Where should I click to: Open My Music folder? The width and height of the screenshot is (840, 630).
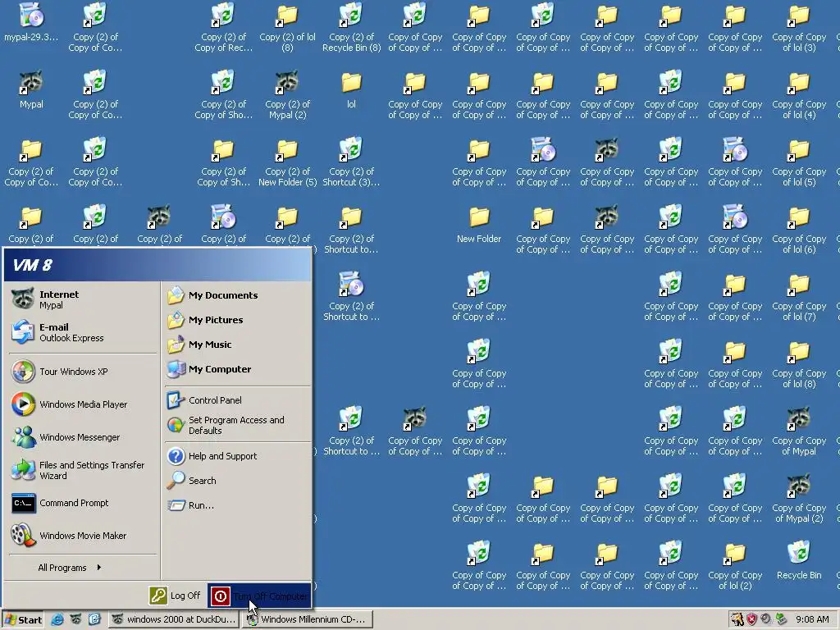pos(237,345)
